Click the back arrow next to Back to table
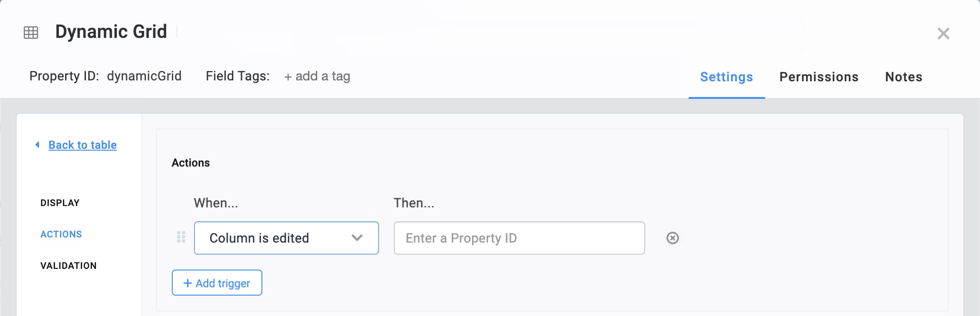Screen dimensions: 980x316 (x=37, y=145)
